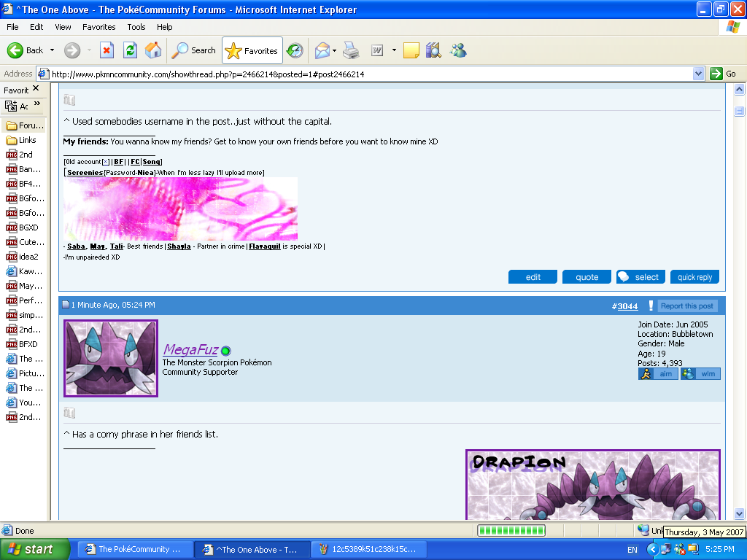The height and width of the screenshot is (560, 747).
Task: Toggle the Favorites toolbar button
Action: (252, 50)
